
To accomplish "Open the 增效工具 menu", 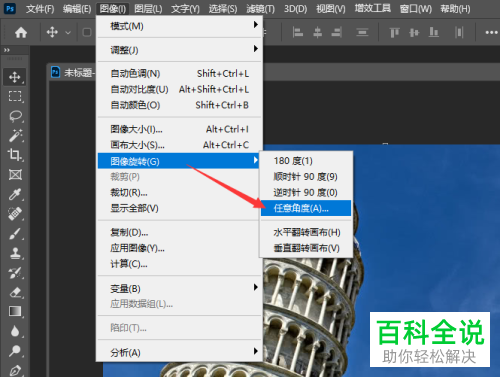I will [x=372, y=8].
